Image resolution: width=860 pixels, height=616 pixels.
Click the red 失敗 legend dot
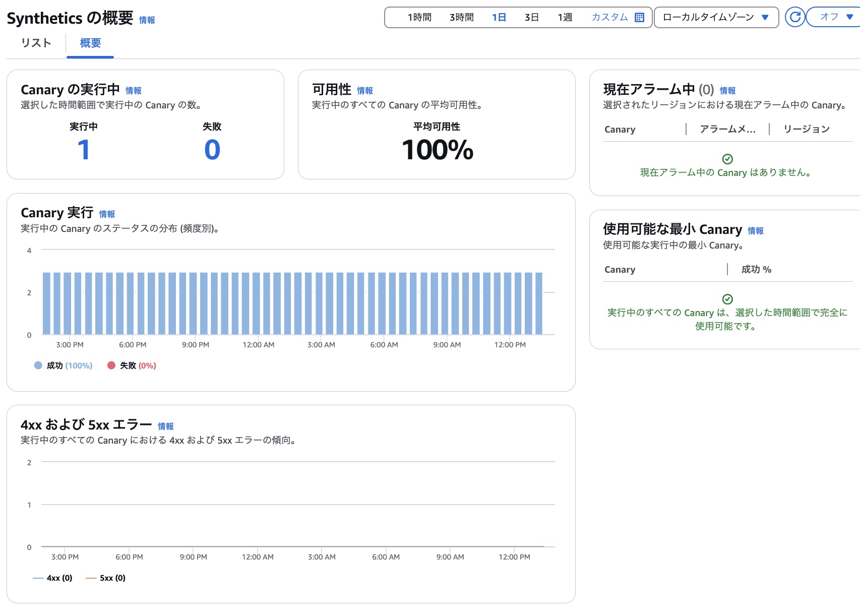click(111, 365)
